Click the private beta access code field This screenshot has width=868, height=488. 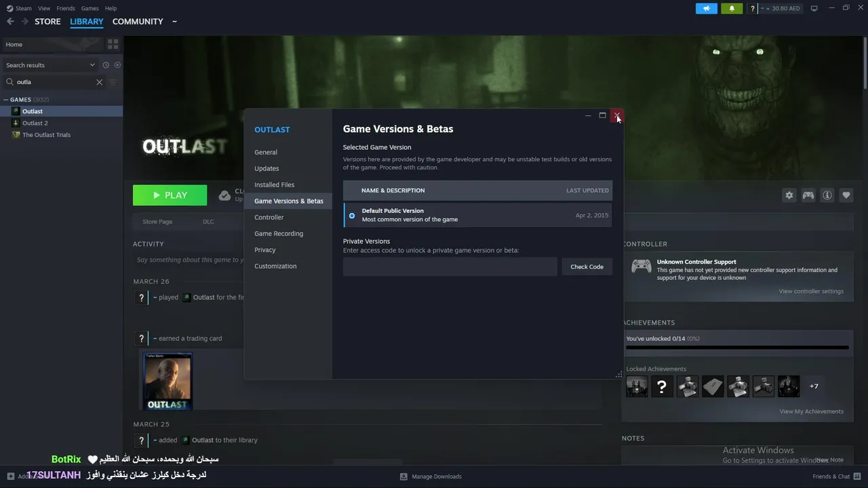tap(450, 266)
